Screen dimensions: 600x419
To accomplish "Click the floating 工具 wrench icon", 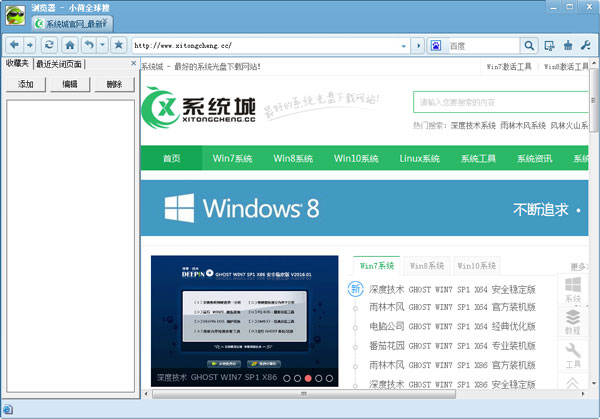I will pos(573,355).
